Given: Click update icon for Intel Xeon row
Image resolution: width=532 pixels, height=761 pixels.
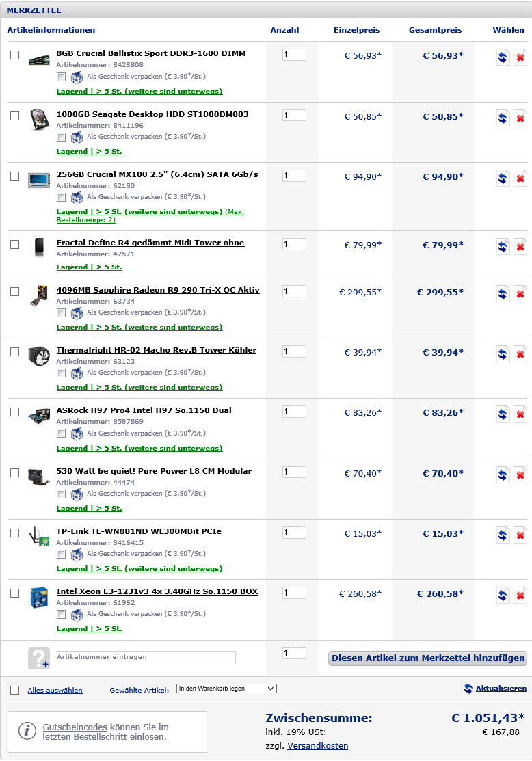Looking at the screenshot, I should 503,595.
